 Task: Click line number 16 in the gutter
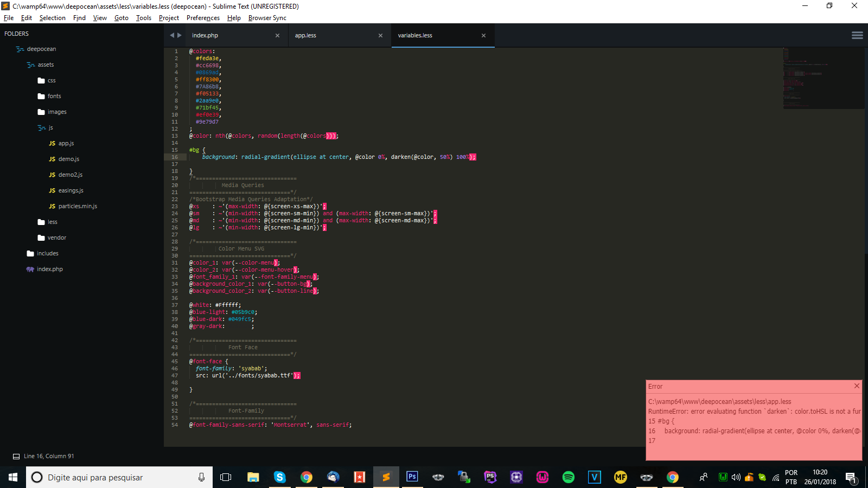175,157
